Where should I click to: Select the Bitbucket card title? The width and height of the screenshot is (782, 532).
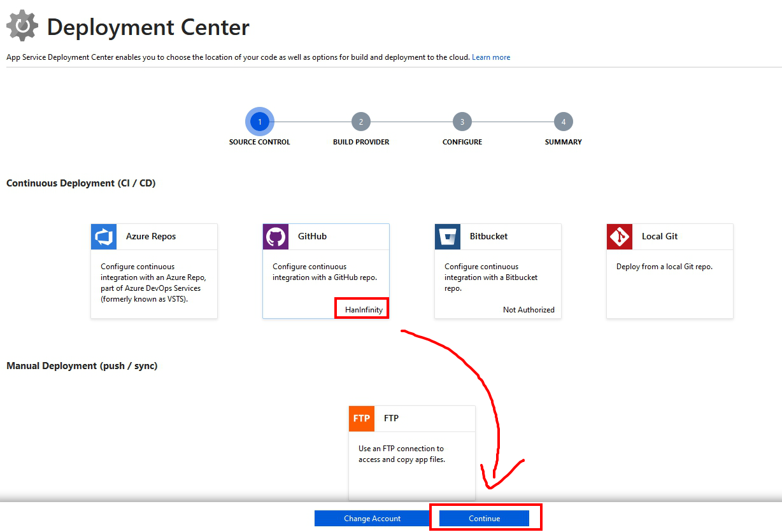[x=489, y=236]
